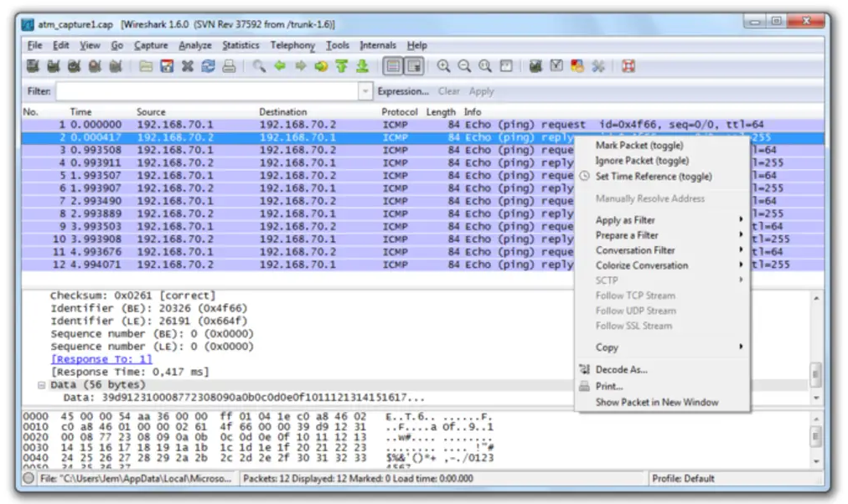848x504 pixels.
Task: Click the Print packets toolbar icon
Action: pos(229,66)
